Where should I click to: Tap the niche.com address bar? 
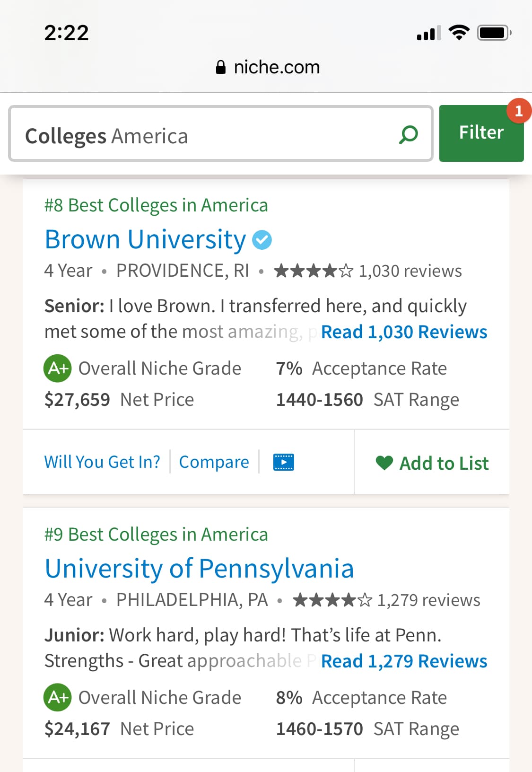tap(277, 67)
